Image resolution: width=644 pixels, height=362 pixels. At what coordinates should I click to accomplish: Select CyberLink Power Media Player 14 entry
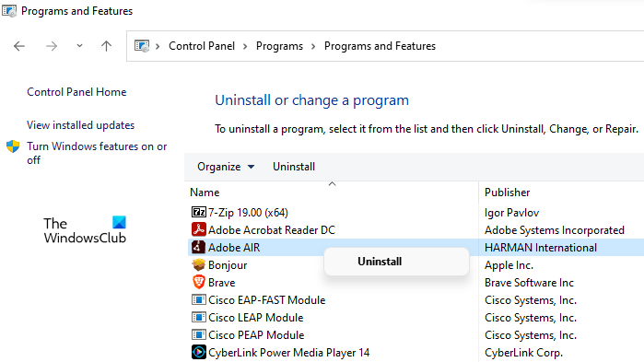pyautogui.click(x=288, y=353)
